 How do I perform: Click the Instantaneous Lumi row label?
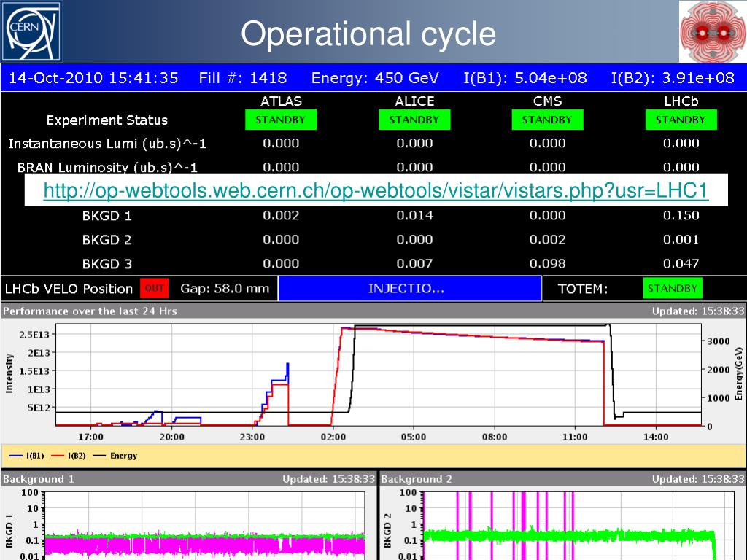tap(107, 144)
